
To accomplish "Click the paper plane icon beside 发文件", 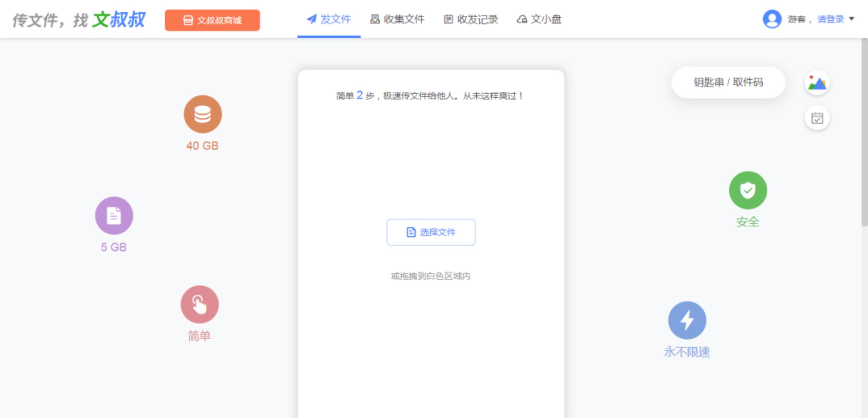I will (x=311, y=19).
